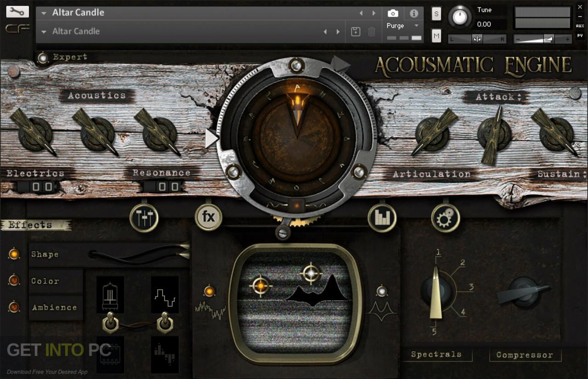The image size is (588, 379).
Task: Open the bar chart round icon
Action: (x=382, y=217)
